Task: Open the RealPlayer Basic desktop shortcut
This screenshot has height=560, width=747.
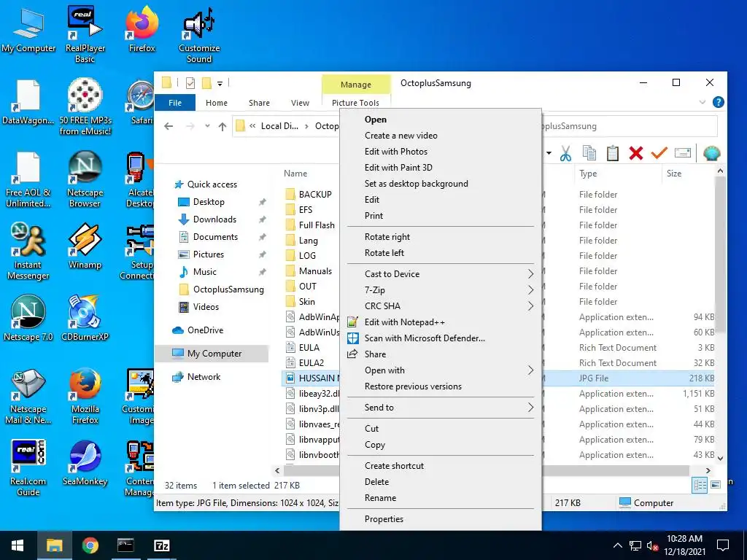Action: point(85,34)
